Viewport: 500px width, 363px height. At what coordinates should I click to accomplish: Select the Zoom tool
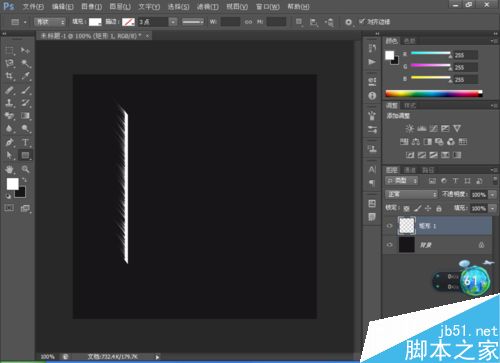(25, 169)
